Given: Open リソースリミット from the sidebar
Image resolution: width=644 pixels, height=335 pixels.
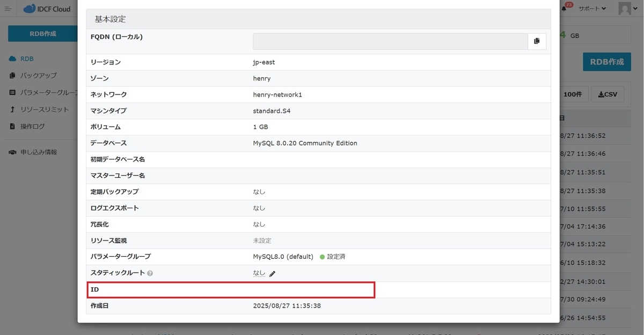Looking at the screenshot, I should pos(44,109).
